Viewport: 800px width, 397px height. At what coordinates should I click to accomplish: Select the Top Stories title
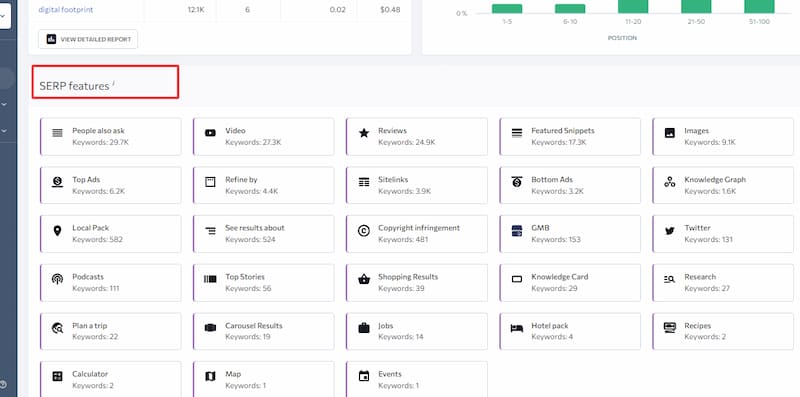tap(245, 277)
